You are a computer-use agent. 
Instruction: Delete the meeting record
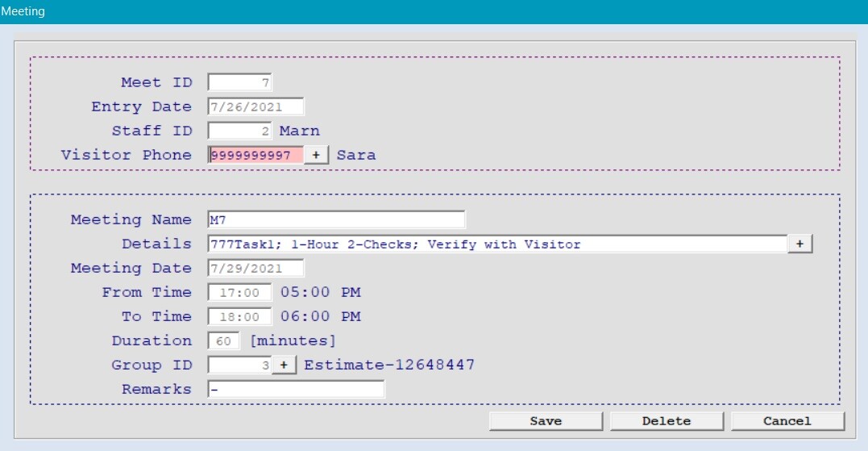pyautogui.click(x=667, y=421)
